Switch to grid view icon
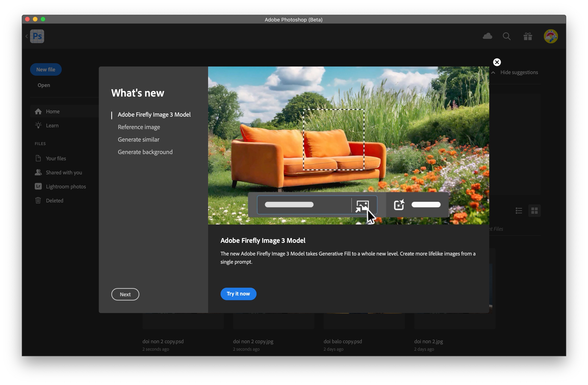588x385 pixels. click(x=534, y=210)
